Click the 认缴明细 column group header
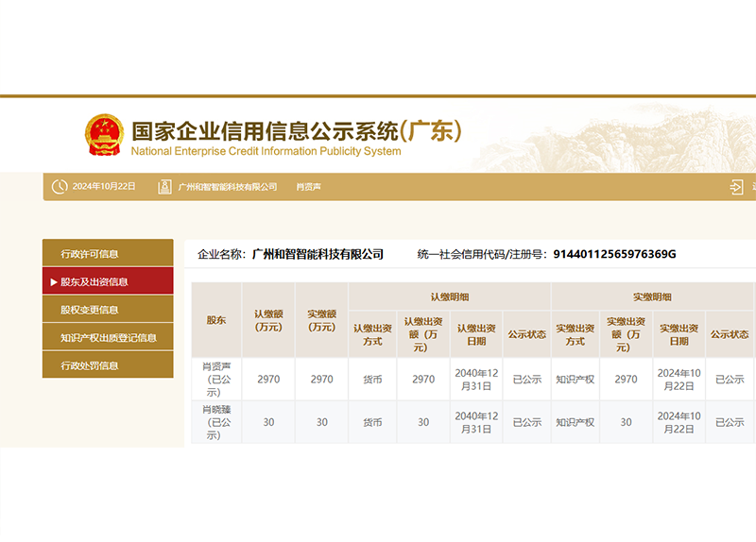 pyautogui.click(x=450, y=296)
